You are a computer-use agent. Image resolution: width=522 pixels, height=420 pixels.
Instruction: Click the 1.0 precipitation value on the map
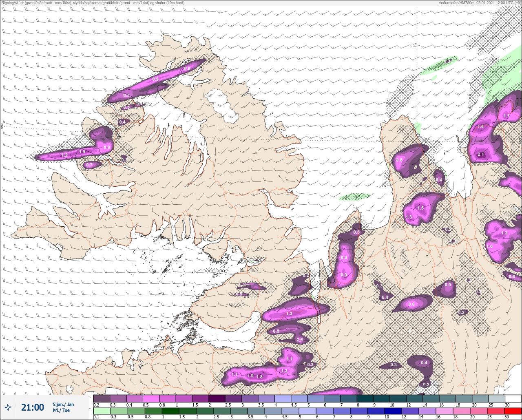coord(489,246)
